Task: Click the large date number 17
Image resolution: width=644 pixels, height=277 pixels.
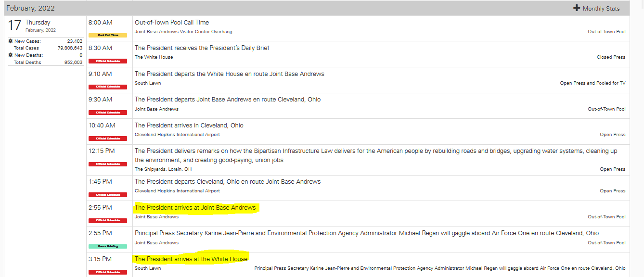Action: click(15, 25)
